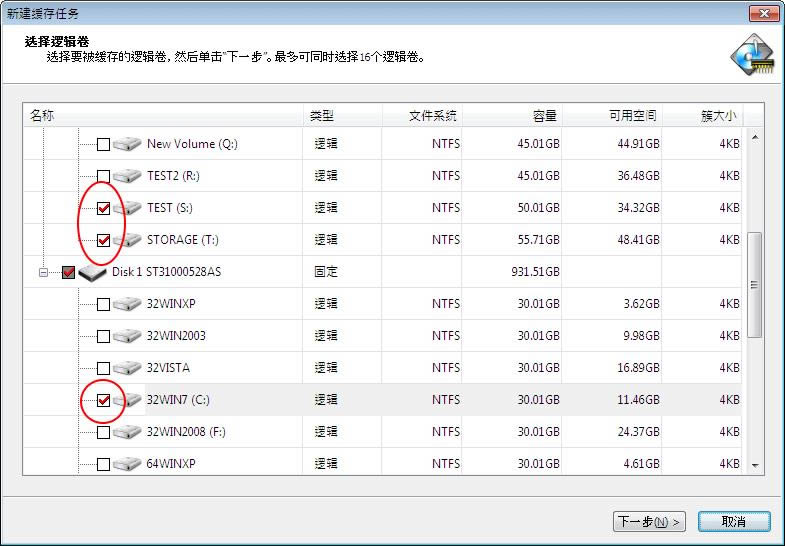Click the volume list scrollbar thumb
The image size is (785, 546).
[x=754, y=285]
